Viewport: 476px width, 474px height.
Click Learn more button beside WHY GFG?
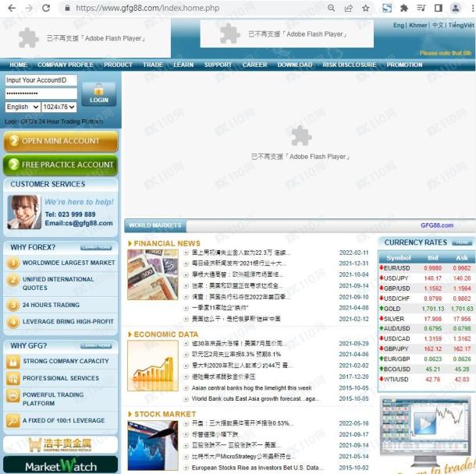pyautogui.click(x=96, y=346)
